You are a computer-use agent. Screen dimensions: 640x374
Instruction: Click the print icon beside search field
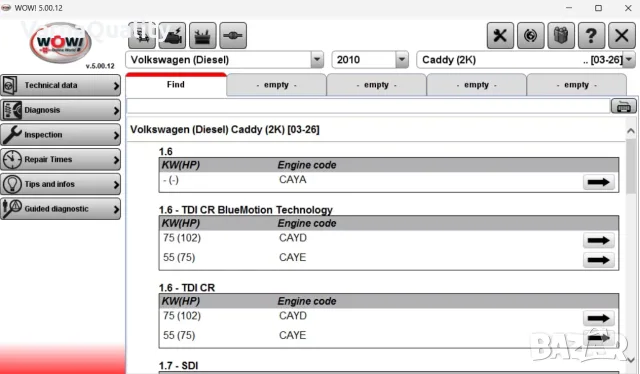[x=623, y=106]
